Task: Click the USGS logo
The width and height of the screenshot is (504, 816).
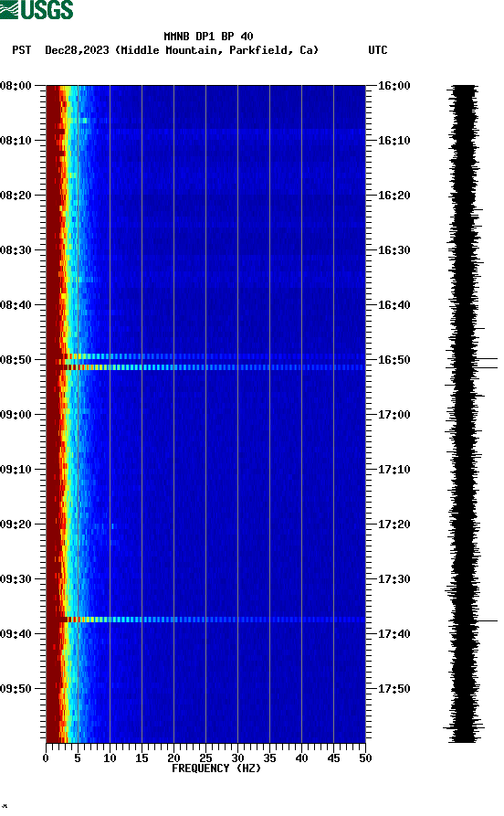Action: pos(37,9)
